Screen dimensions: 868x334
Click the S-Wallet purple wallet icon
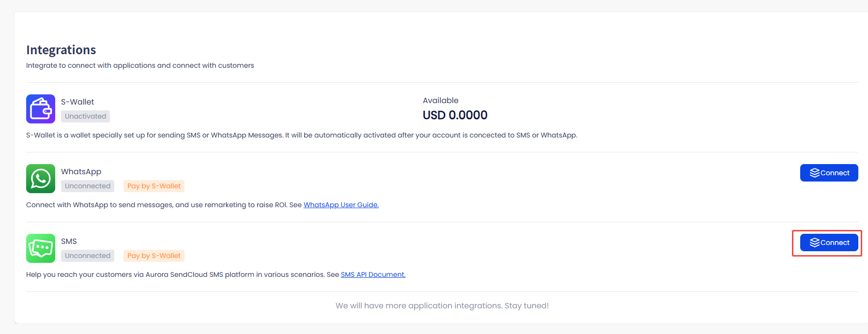pyautogui.click(x=41, y=109)
